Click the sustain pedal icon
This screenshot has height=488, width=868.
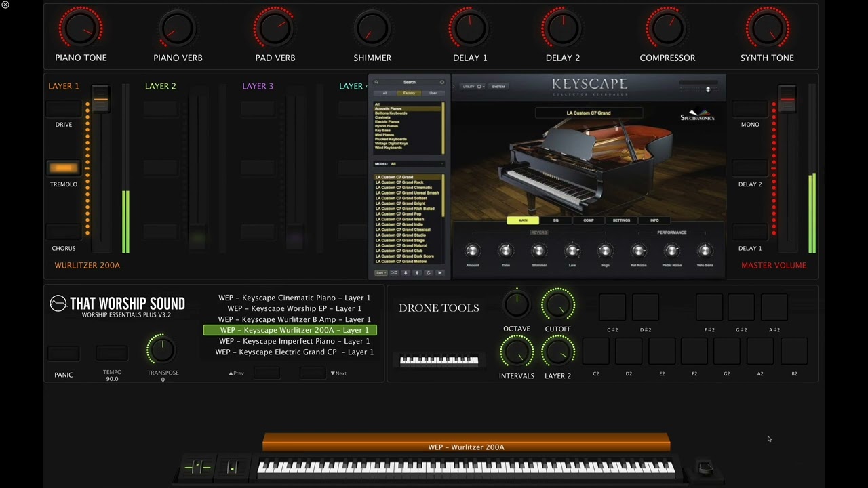click(705, 468)
